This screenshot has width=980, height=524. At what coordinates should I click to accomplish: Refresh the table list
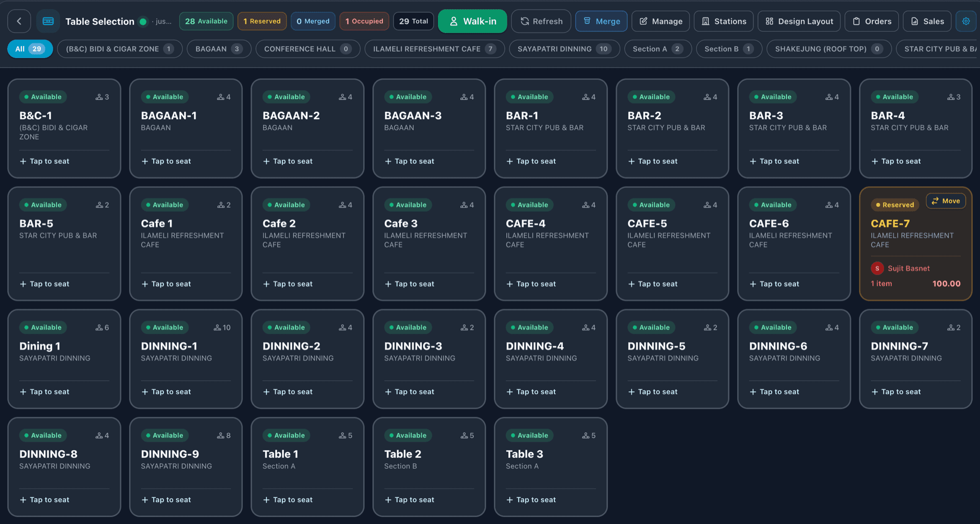point(541,21)
